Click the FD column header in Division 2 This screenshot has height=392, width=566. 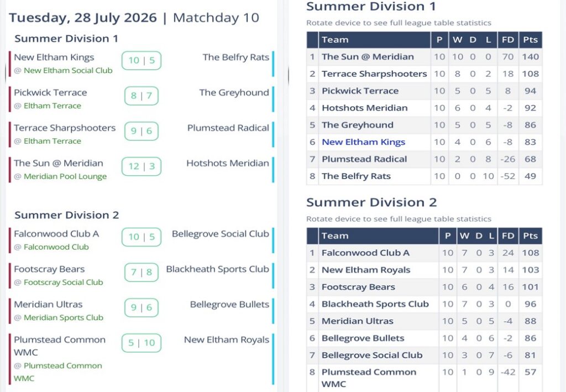[508, 236]
